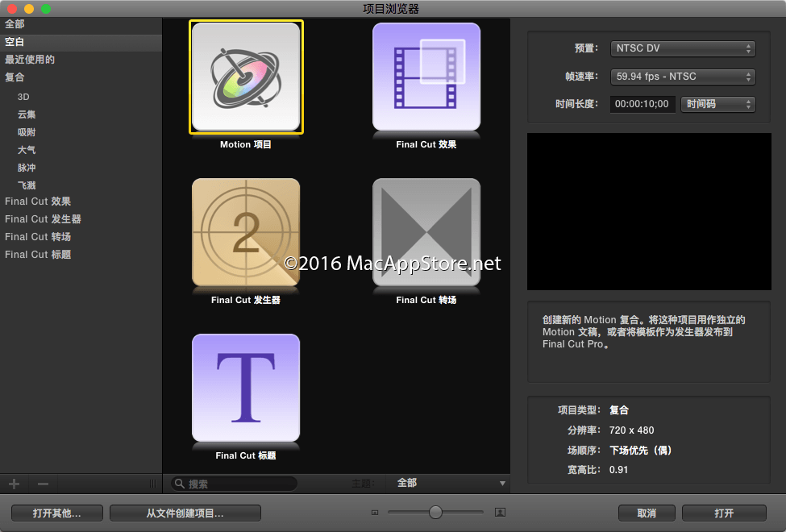Open the 预置 dropdown showing NTSC DV
The width and height of the screenshot is (786, 532).
[682, 48]
